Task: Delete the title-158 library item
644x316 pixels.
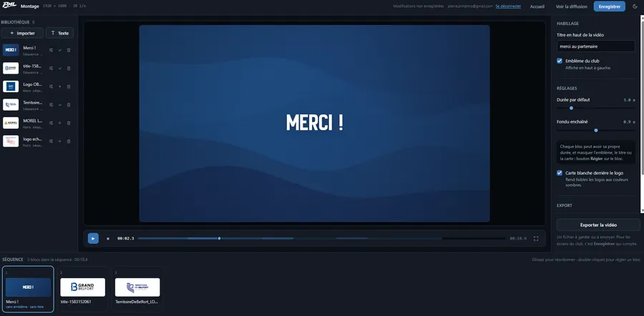Action: (x=69, y=68)
